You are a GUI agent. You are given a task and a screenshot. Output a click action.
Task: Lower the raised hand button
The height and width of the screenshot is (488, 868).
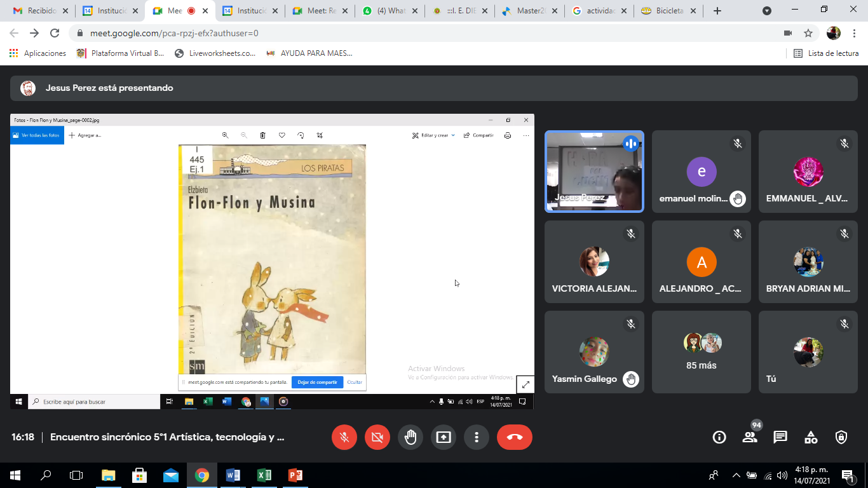coord(410,437)
